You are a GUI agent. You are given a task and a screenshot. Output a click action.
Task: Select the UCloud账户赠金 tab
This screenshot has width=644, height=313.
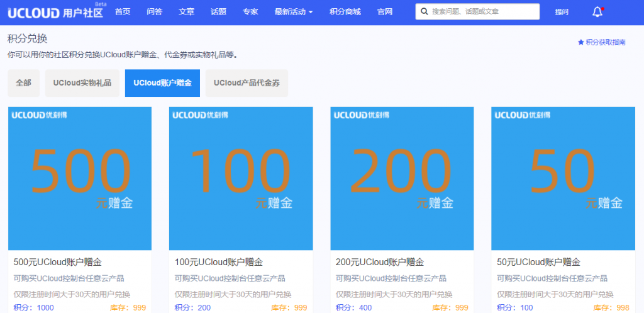163,83
